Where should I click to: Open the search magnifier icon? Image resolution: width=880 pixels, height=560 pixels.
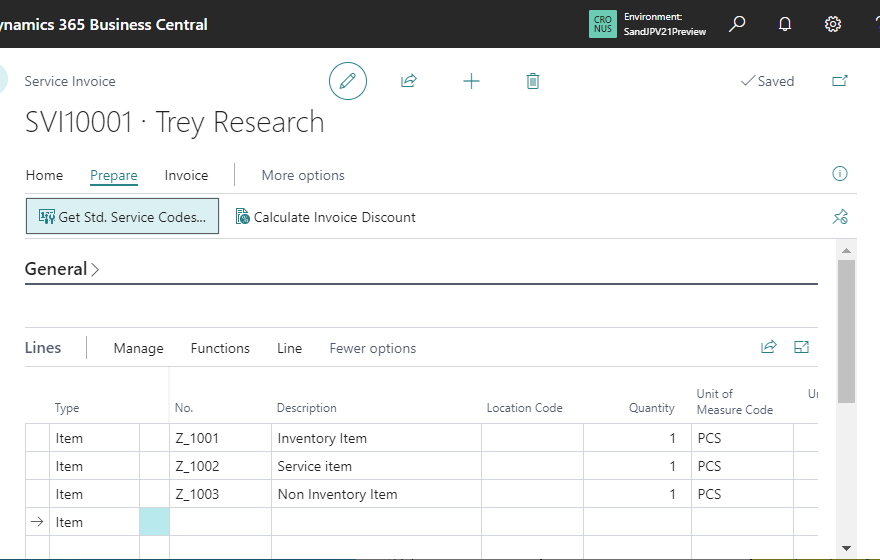737,24
